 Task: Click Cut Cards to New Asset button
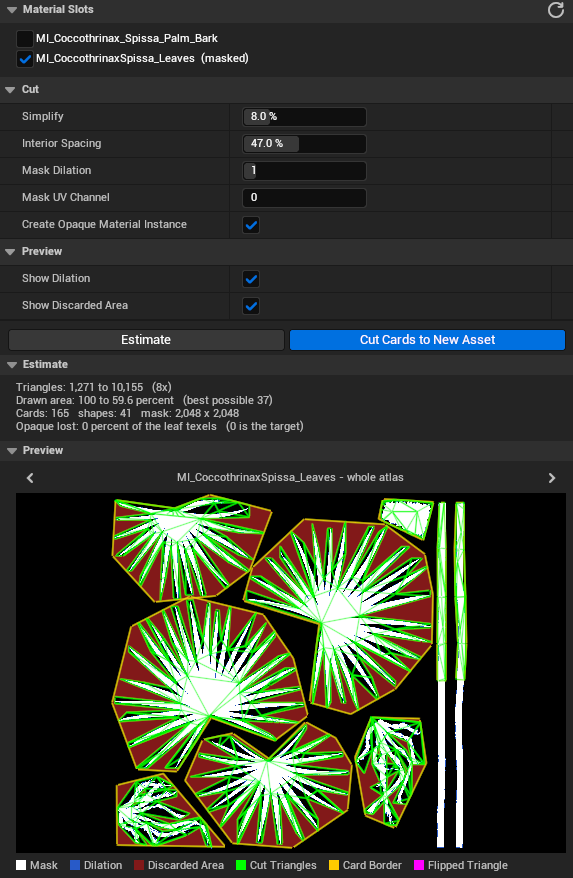[427, 340]
